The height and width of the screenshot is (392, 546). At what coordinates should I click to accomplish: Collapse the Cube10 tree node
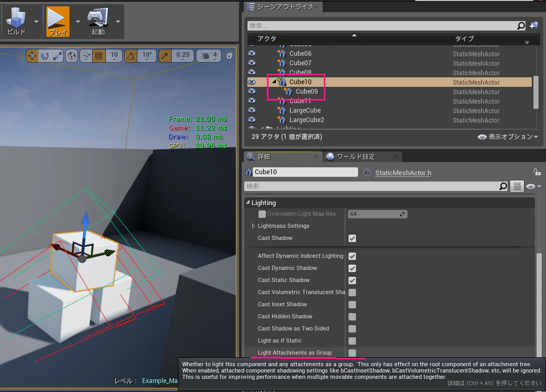274,82
